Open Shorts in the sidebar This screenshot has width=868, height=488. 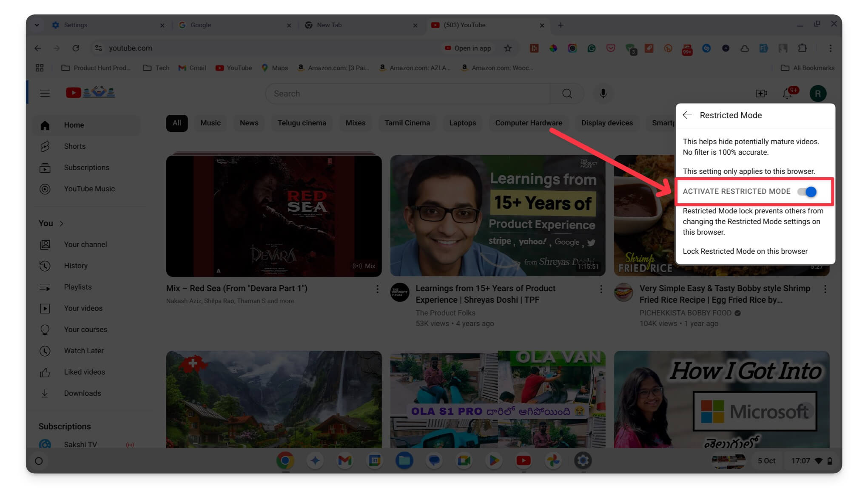(x=87, y=146)
